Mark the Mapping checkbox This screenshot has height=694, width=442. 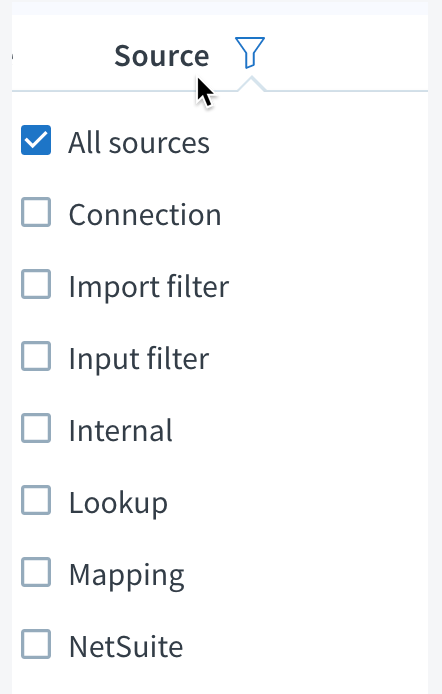pyautogui.click(x=36, y=572)
